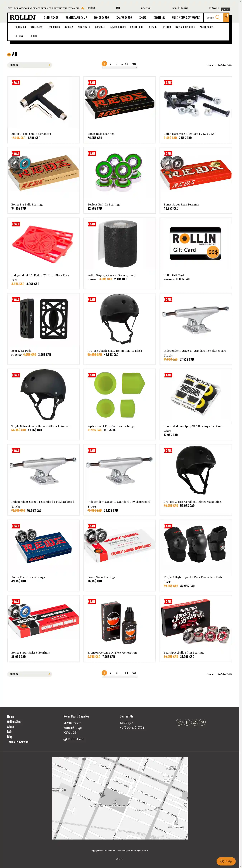Click Next in the bottom pagination
This screenshot has width=242, height=868.
[x=134, y=673]
